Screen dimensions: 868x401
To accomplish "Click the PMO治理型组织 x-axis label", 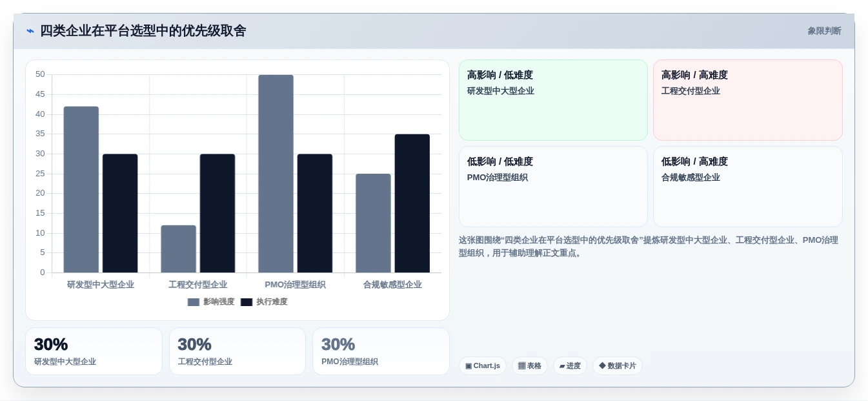I will coord(296,285).
